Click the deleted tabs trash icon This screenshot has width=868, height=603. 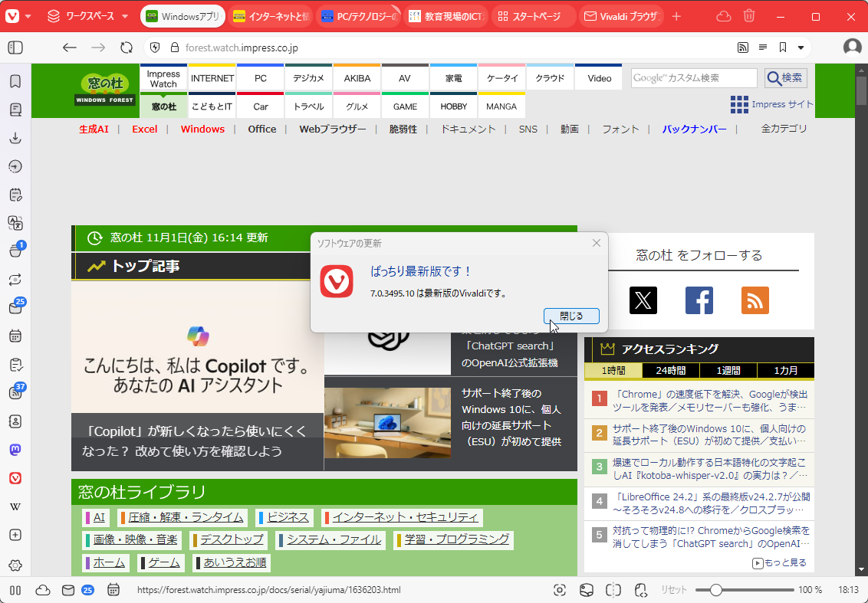pos(748,15)
